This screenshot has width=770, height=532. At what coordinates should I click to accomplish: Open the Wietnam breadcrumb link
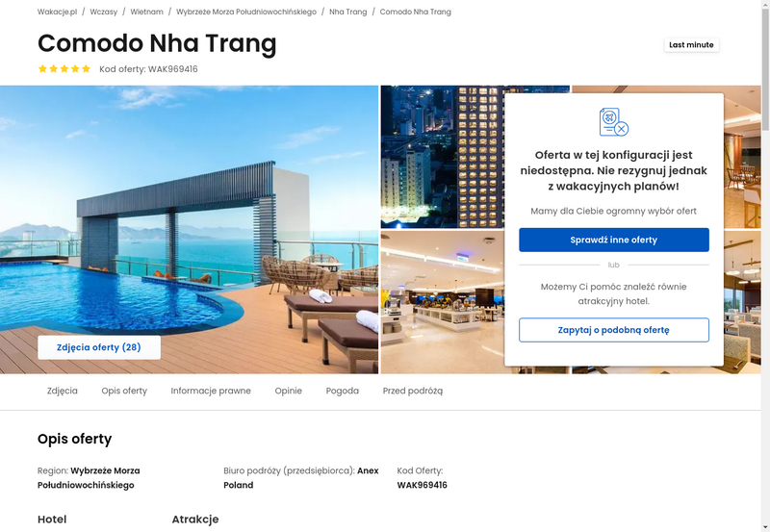(x=147, y=12)
